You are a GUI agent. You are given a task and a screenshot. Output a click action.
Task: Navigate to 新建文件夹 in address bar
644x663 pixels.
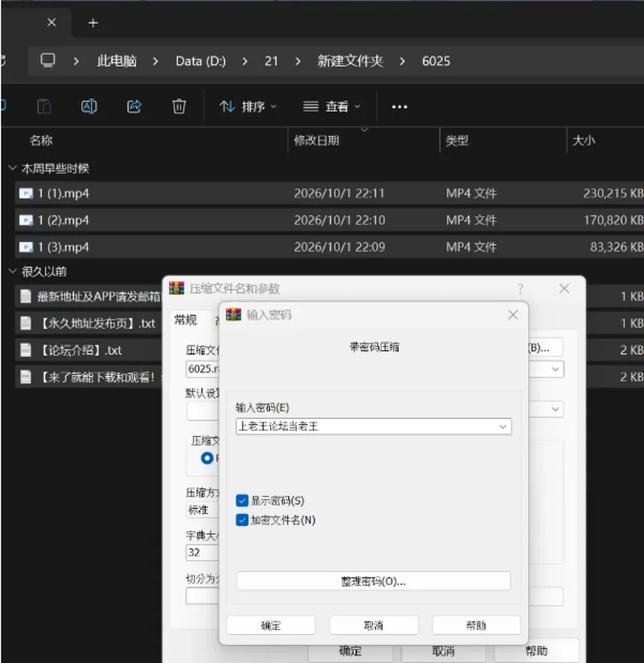tap(350, 61)
